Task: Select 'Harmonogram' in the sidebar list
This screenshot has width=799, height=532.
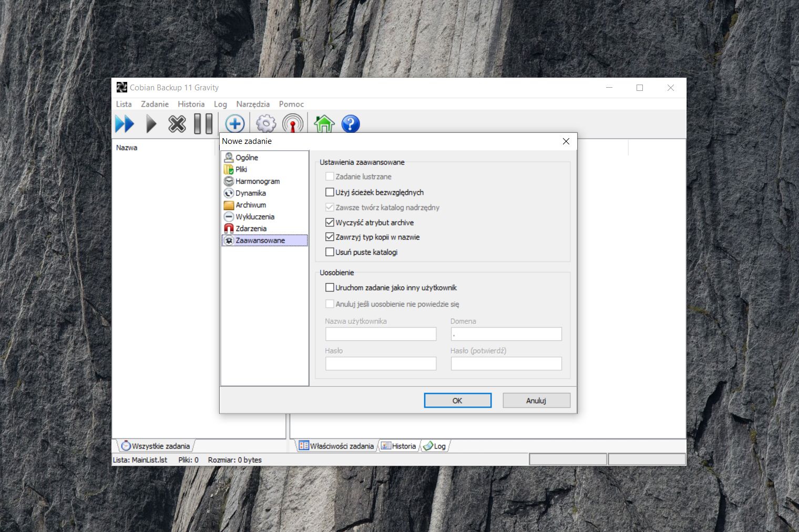Action: click(x=257, y=181)
